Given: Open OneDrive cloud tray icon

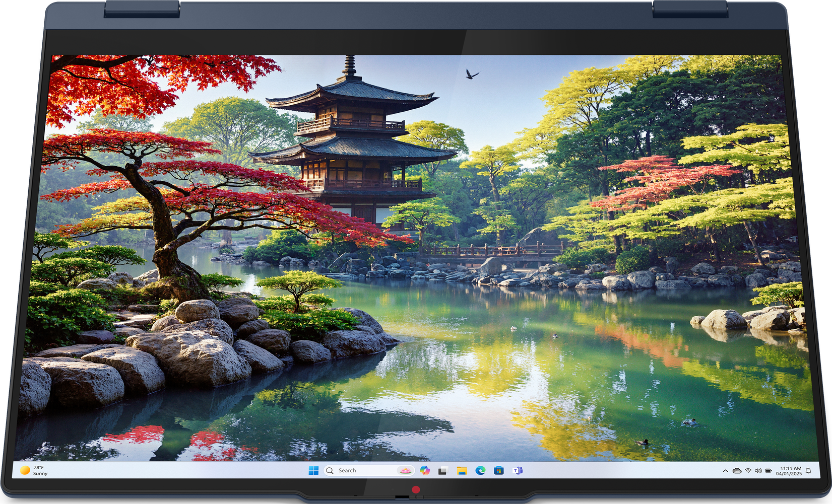Looking at the screenshot, I should (737, 471).
